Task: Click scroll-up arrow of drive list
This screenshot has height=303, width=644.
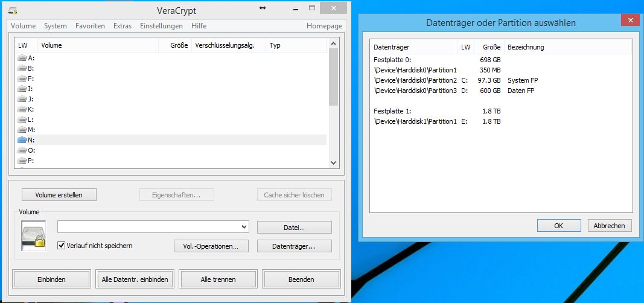Action: [333, 43]
